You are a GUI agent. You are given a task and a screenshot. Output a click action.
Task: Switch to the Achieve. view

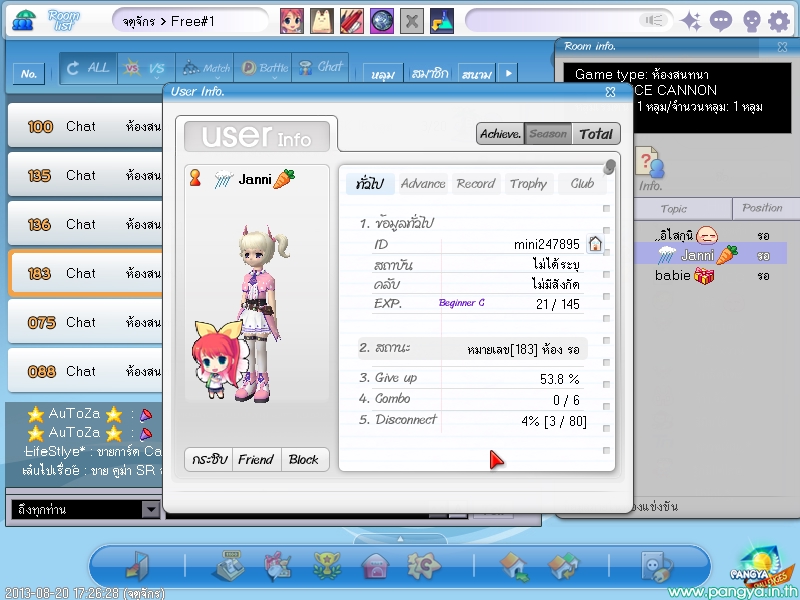coord(501,134)
